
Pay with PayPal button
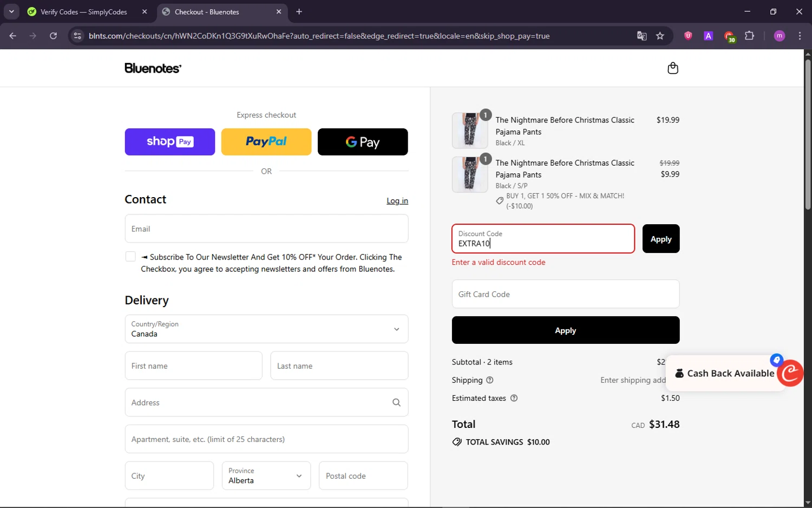click(x=266, y=142)
